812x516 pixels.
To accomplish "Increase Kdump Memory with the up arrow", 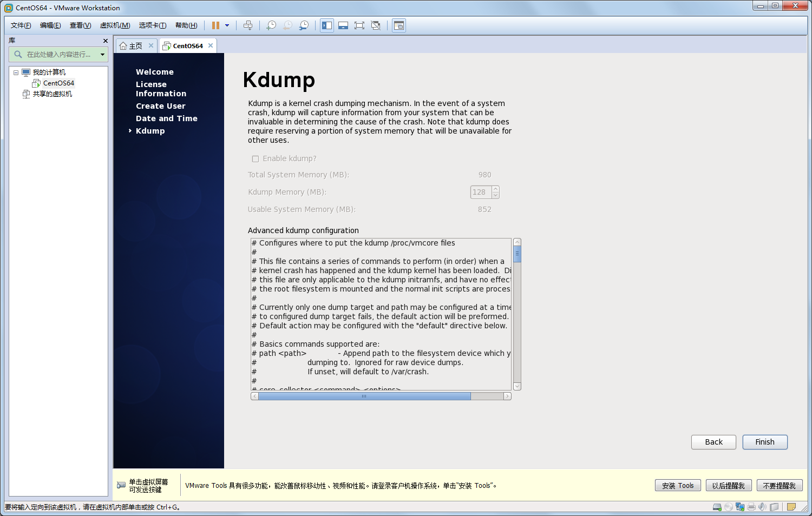I will (x=495, y=189).
